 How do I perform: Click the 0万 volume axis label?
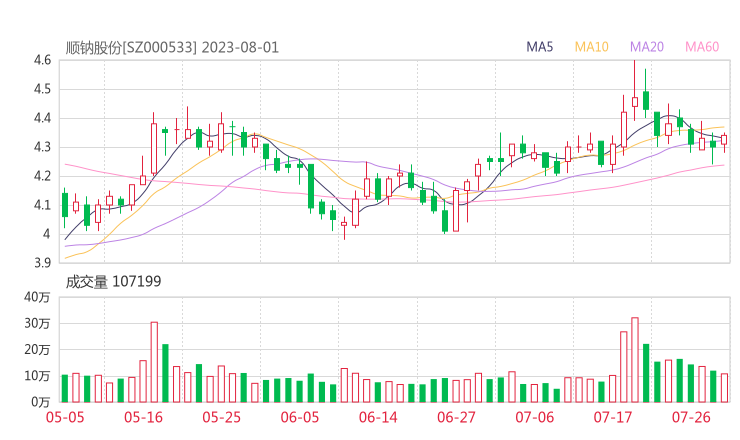coord(41,402)
